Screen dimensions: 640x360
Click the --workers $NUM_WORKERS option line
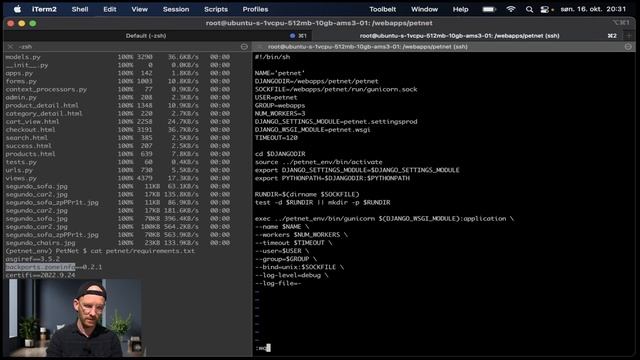coord(301,235)
